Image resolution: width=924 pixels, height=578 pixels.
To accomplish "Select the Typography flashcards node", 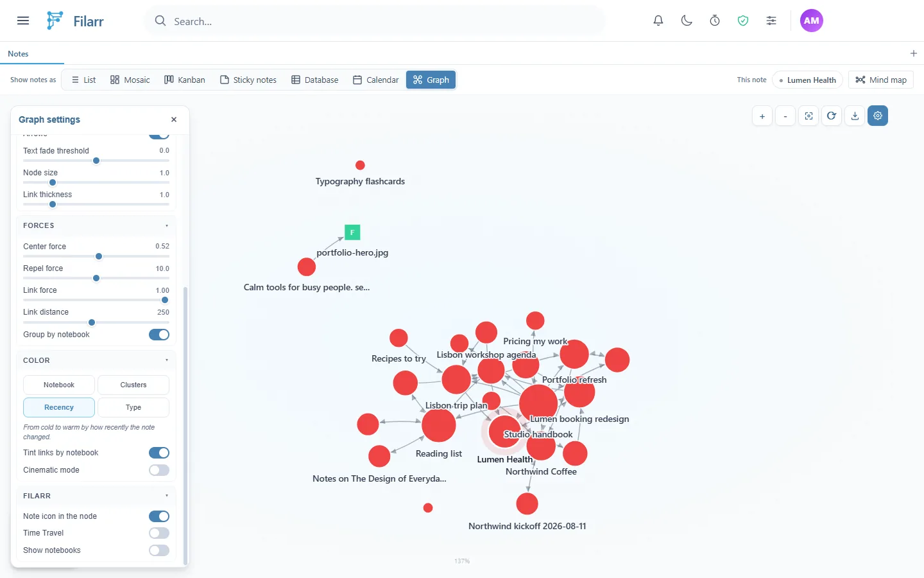I will [x=360, y=165].
